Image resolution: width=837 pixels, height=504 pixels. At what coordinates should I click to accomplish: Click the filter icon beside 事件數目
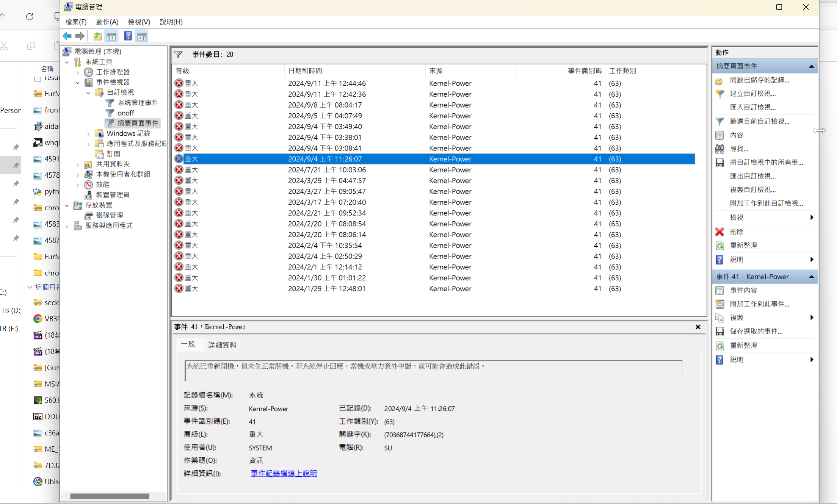178,55
